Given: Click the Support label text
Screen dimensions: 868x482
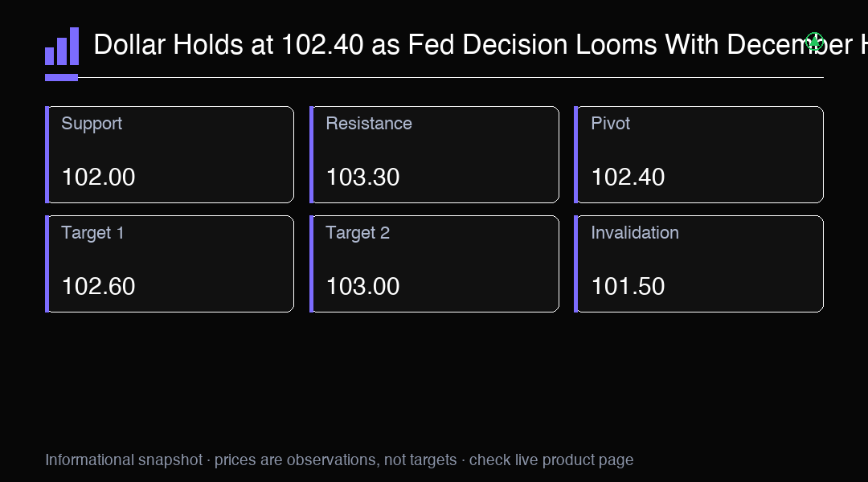Looking at the screenshot, I should pos(92,124).
